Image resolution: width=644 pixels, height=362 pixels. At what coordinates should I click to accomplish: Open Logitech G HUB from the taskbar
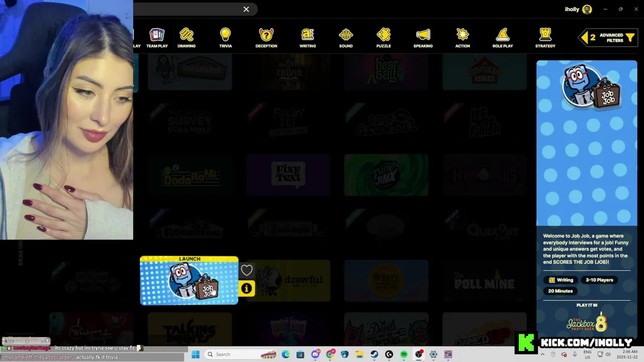pos(389,354)
